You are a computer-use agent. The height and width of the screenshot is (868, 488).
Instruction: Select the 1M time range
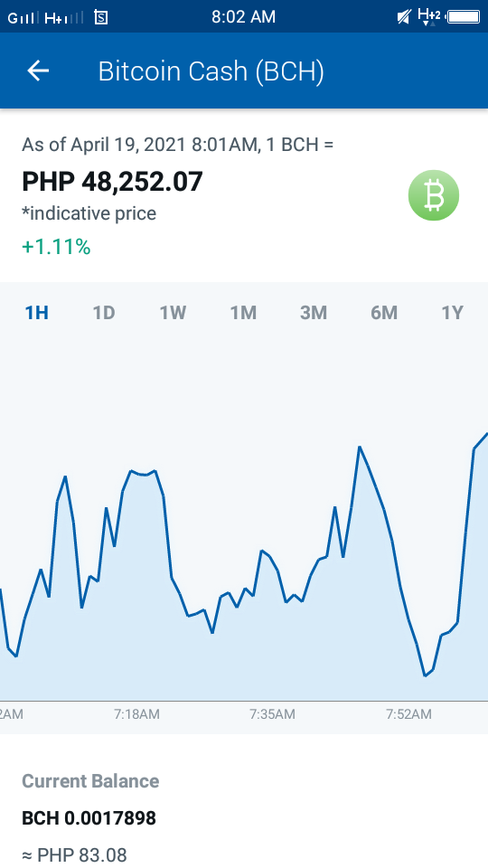coord(243,313)
